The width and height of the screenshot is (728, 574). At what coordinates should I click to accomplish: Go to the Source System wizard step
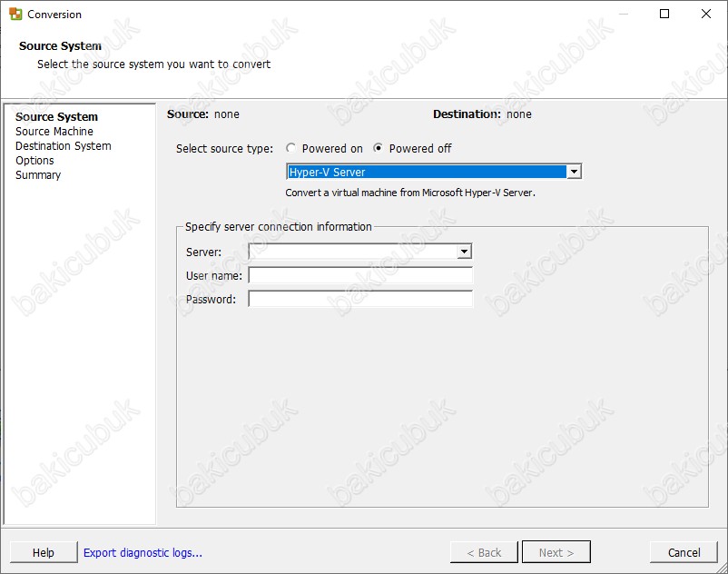pyautogui.click(x=56, y=116)
